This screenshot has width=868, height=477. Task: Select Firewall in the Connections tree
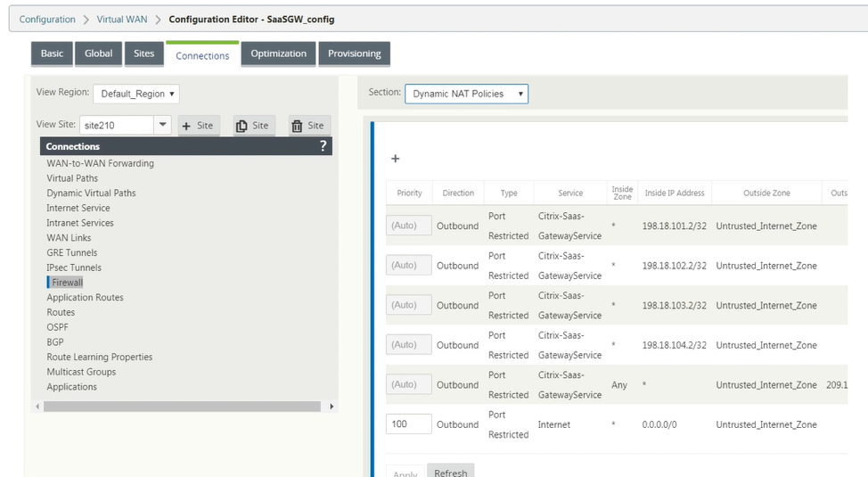pyautogui.click(x=67, y=283)
